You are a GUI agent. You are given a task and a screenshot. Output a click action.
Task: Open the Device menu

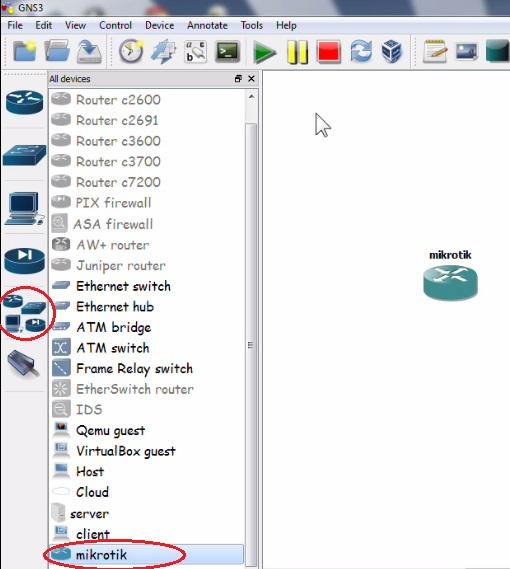(x=159, y=25)
